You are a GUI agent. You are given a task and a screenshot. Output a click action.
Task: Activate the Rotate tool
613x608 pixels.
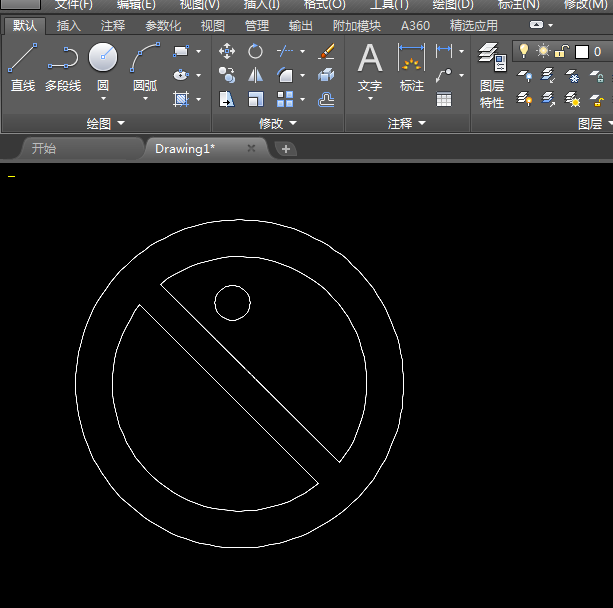256,51
